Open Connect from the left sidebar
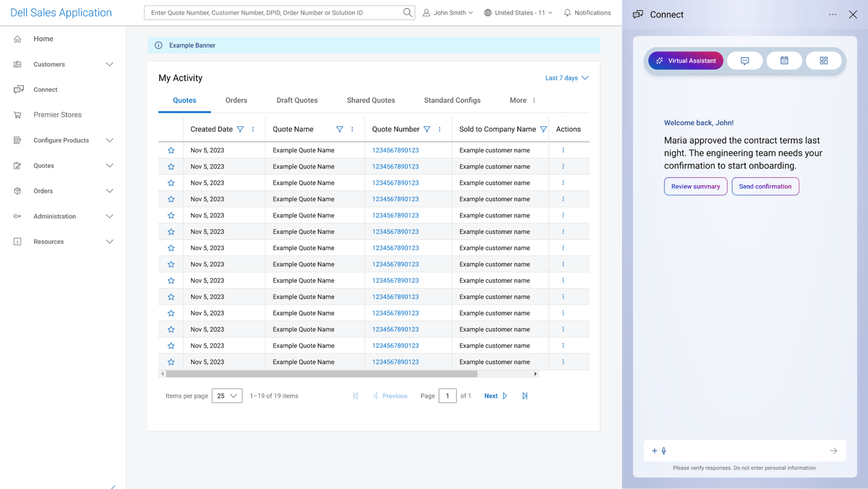The height and width of the screenshot is (489, 868). click(45, 90)
